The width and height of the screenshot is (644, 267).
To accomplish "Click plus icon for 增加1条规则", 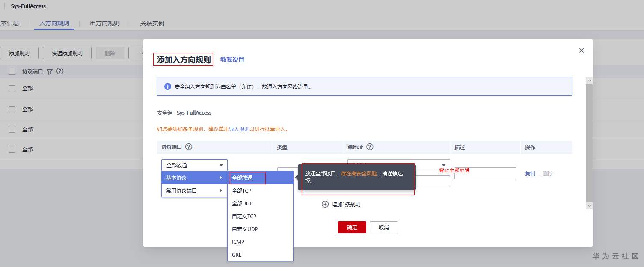I will (325, 204).
